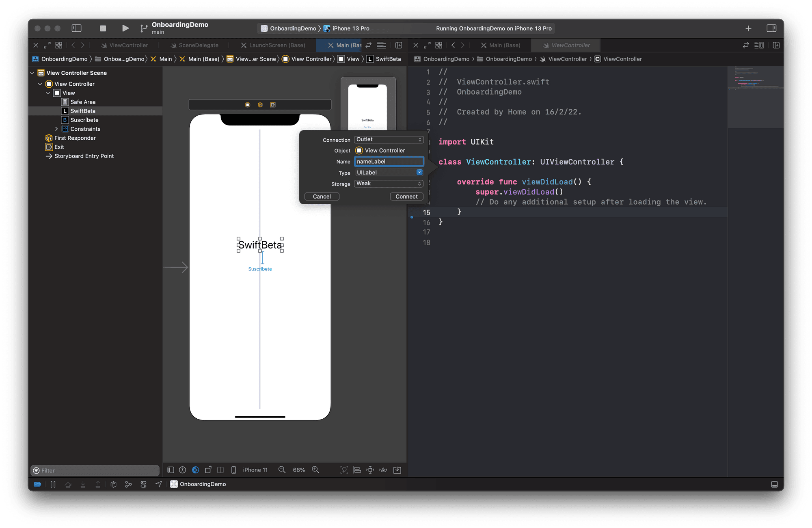This screenshot has height=528, width=812.
Task: Collapse the View Controller Scene row
Action: [x=32, y=73]
